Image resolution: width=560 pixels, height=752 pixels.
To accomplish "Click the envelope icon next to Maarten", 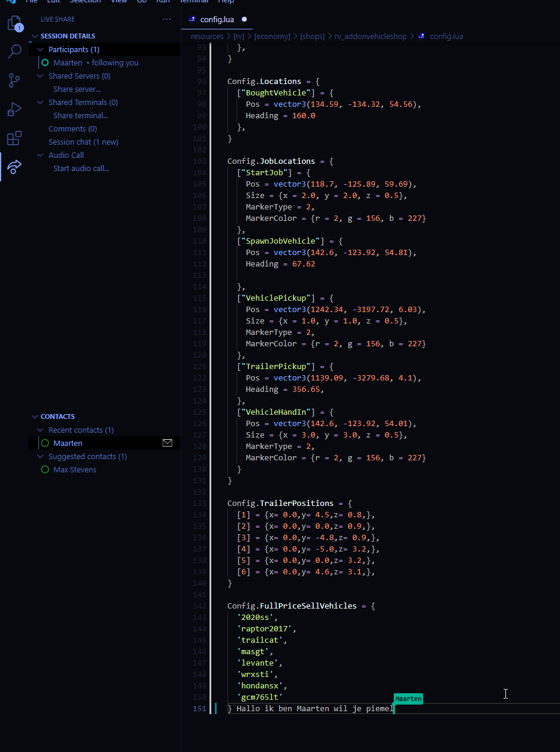I will click(167, 443).
